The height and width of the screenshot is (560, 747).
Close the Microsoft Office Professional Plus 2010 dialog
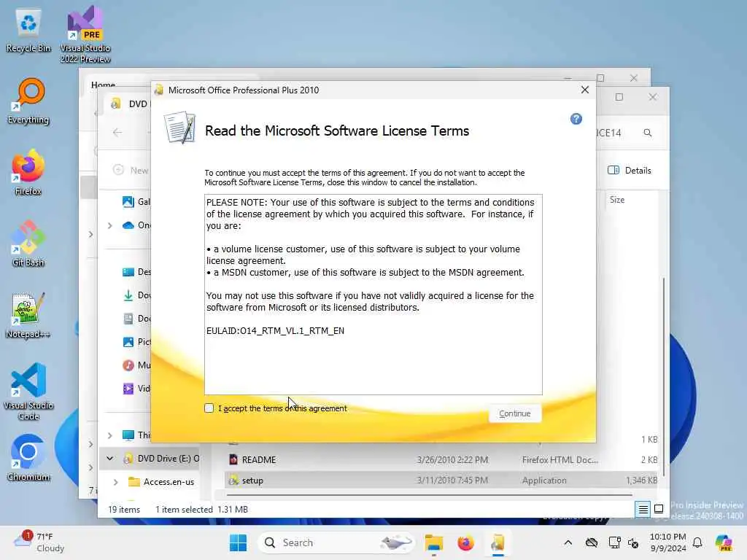(584, 90)
